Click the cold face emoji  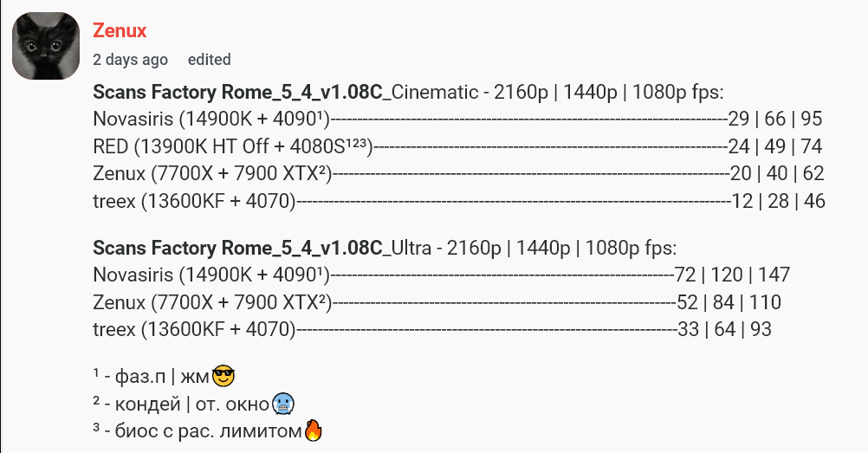(x=283, y=404)
